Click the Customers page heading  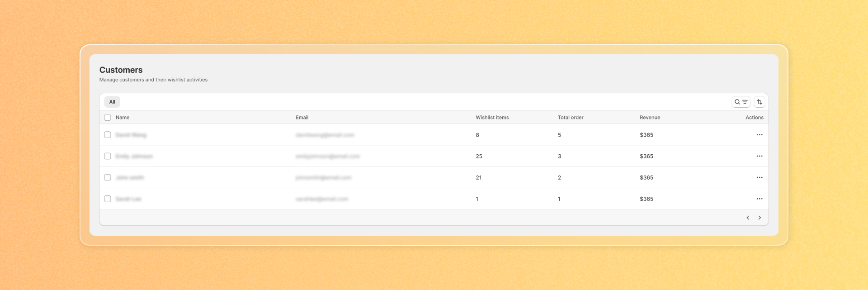pyautogui.click(x=121, y=70)
